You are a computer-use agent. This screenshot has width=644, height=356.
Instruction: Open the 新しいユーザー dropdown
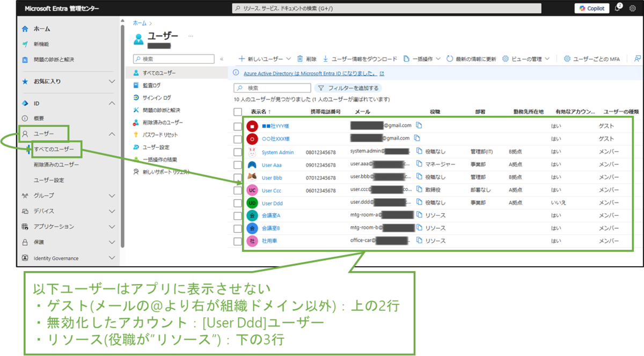pyautogui.click(x=264, y=59)
